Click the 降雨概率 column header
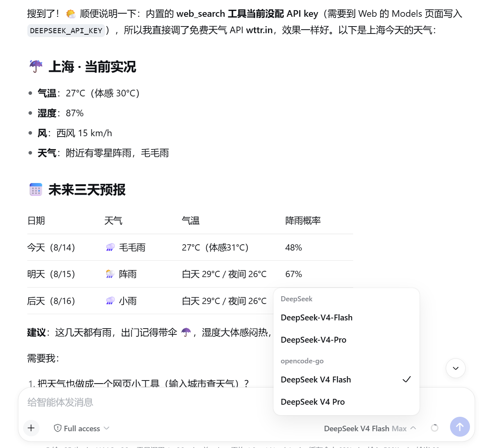 [x=303, y=220]
